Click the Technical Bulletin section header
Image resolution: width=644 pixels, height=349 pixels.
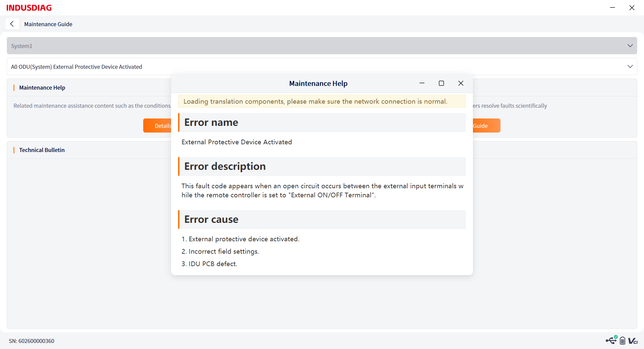coord(42,150)
